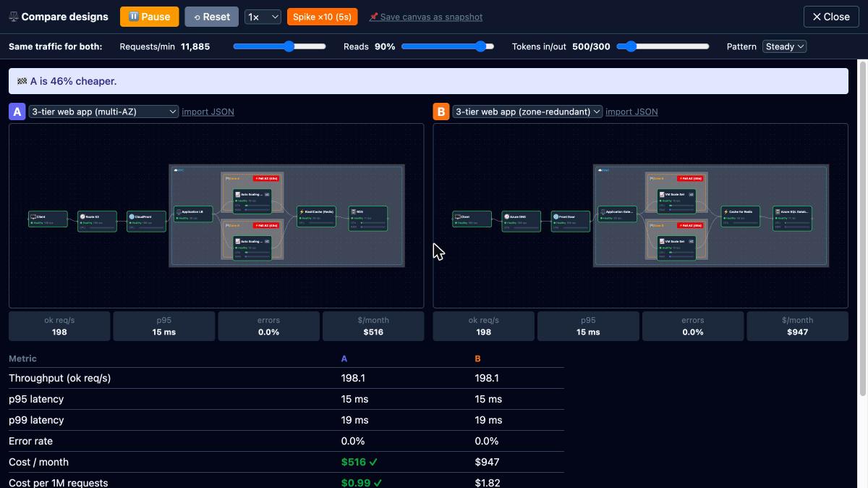This screenshot has height=488, width=868.
Task: Click the purple A design badge
Action: [x=17, y=112]
